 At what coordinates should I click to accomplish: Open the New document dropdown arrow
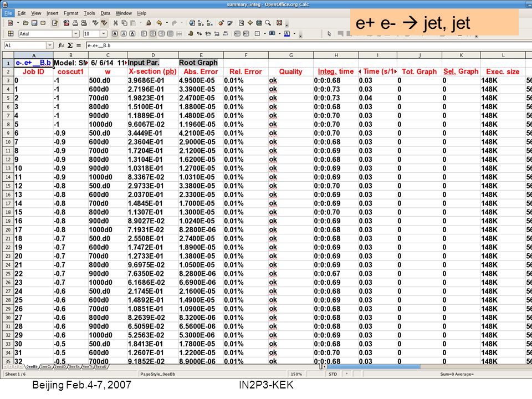[18, 23]
